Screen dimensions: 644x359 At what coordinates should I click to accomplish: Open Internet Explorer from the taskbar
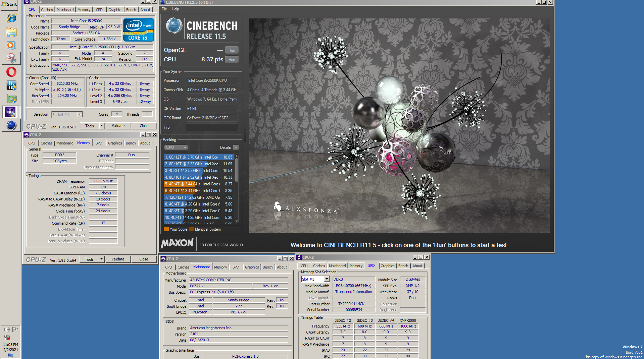pos(11,18)
